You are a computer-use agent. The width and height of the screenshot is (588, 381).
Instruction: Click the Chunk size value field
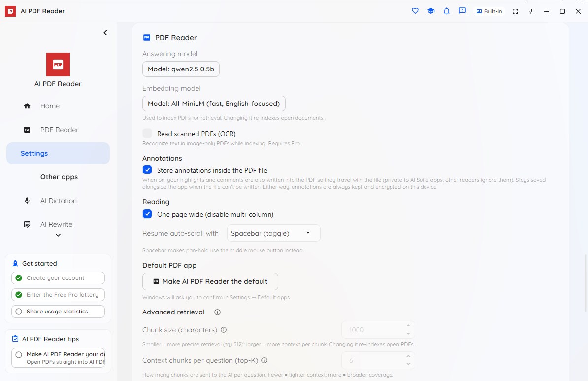tap(373, 330)
